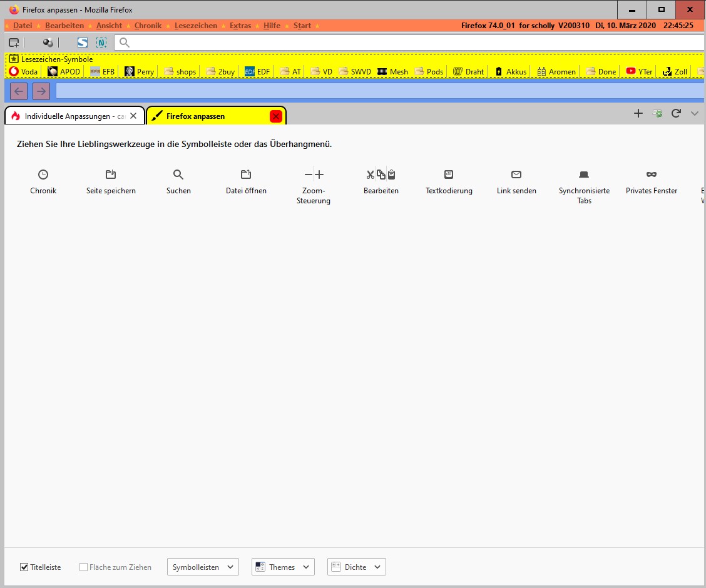
Task: Open the Mesh bookmark
Action: pyautogui.click(x=392, y=71)
